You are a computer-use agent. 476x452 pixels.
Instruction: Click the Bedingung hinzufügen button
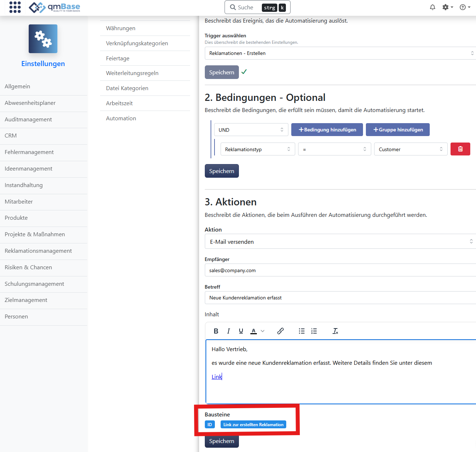327,130
